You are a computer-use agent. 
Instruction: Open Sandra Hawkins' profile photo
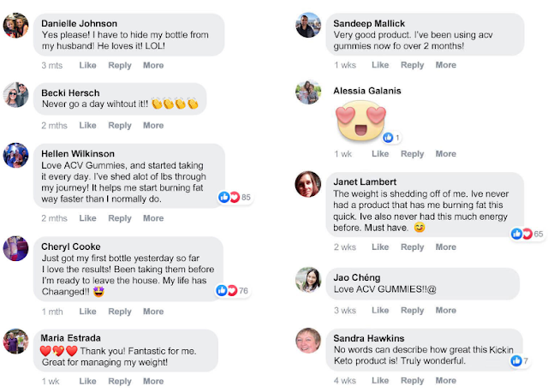coord(308,341)
